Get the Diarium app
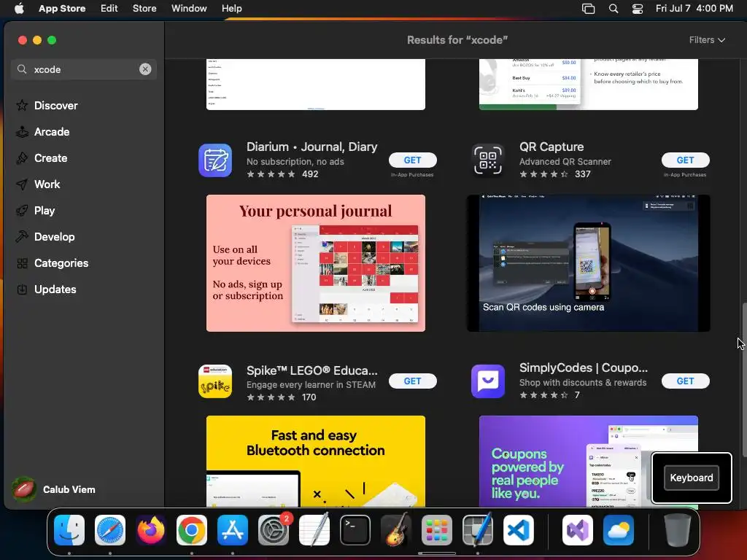The image size is (747, 560). [413, 160]
